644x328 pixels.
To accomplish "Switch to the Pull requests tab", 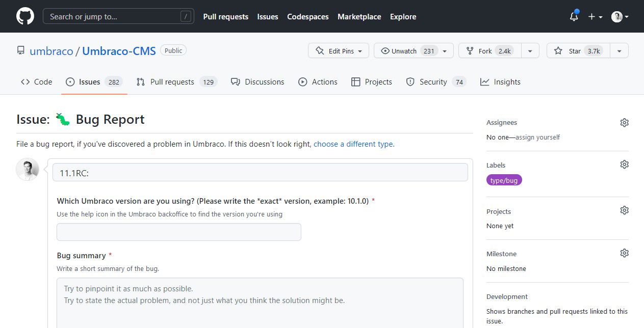I will pos(176,82).
